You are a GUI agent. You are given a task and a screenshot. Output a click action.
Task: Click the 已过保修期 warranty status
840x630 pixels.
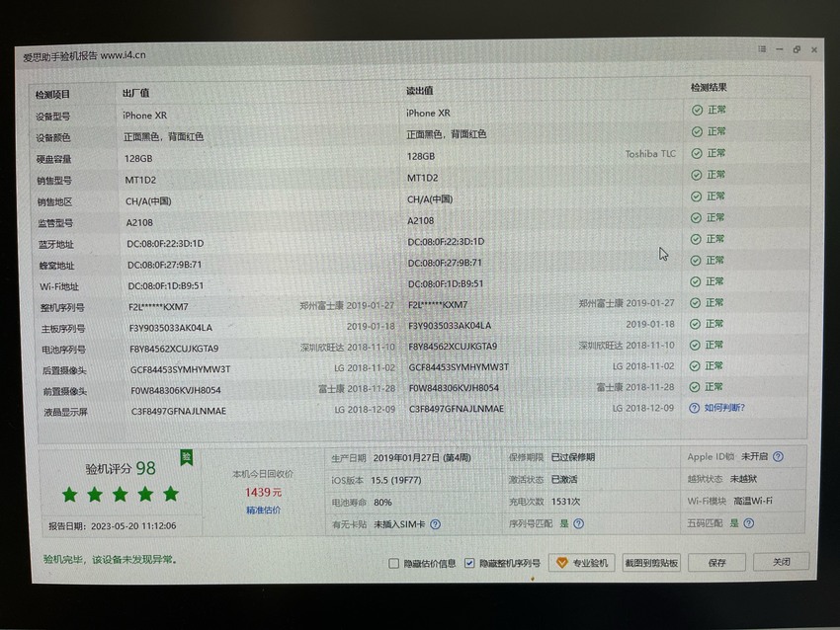(572, 457)
